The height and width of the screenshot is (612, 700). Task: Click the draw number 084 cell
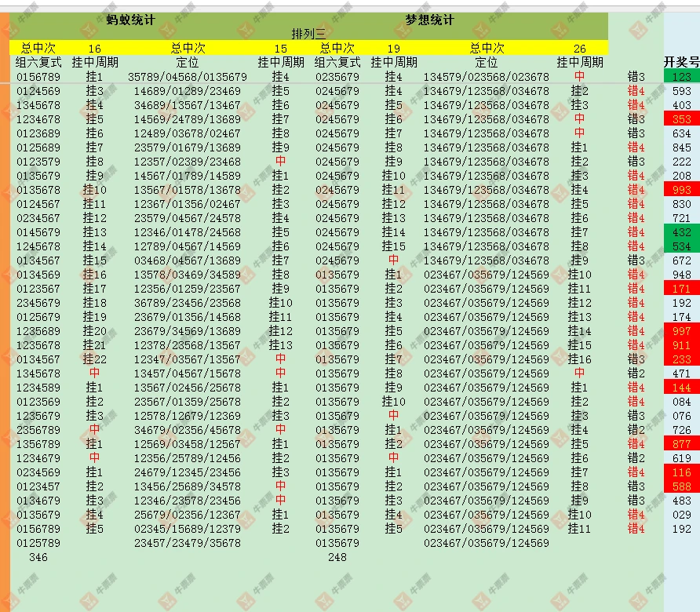[x=681, y=402]
